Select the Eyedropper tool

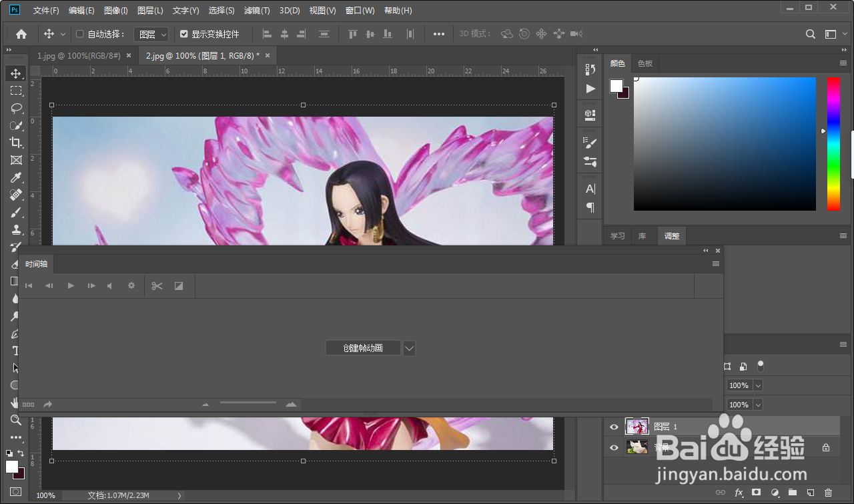pos(16,177)
